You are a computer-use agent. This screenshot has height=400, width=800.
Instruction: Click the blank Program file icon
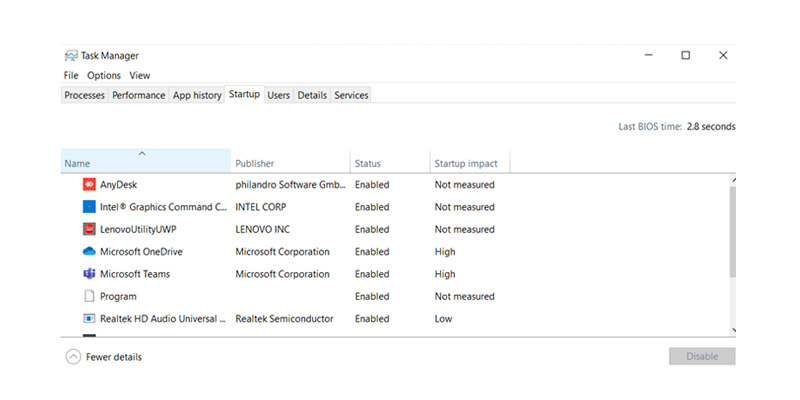pos(89,296)
